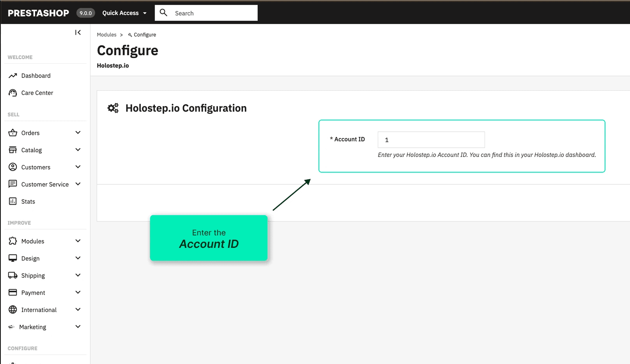Viewport: 630px width, 364px height.
Task: Click the Catalog store icon
Action: coord(13,150)
